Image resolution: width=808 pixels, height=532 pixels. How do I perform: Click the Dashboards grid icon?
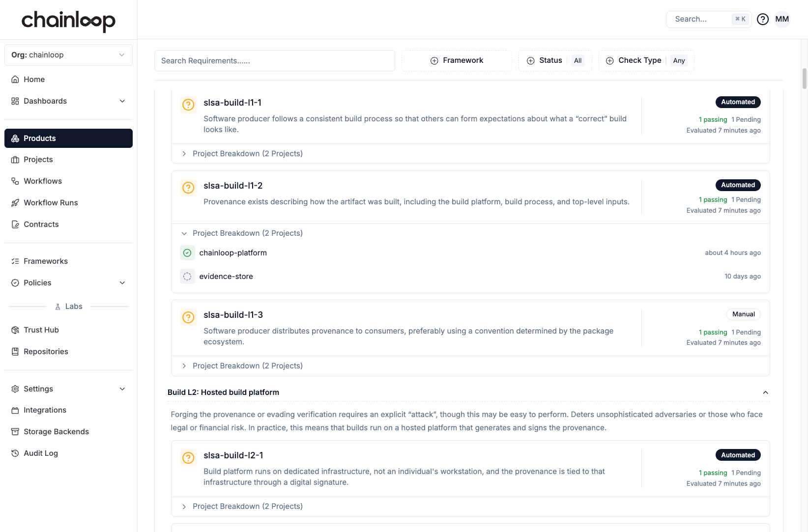pos(15,101)
